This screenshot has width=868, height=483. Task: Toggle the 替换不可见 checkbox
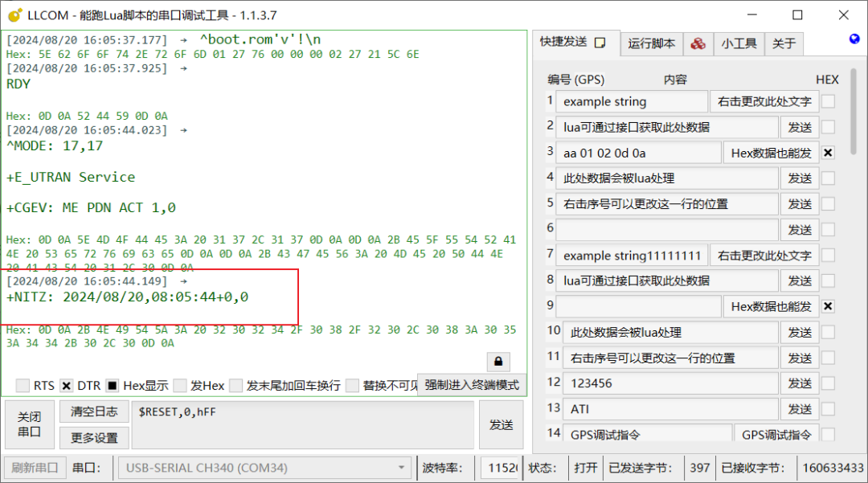coord(352,385)
